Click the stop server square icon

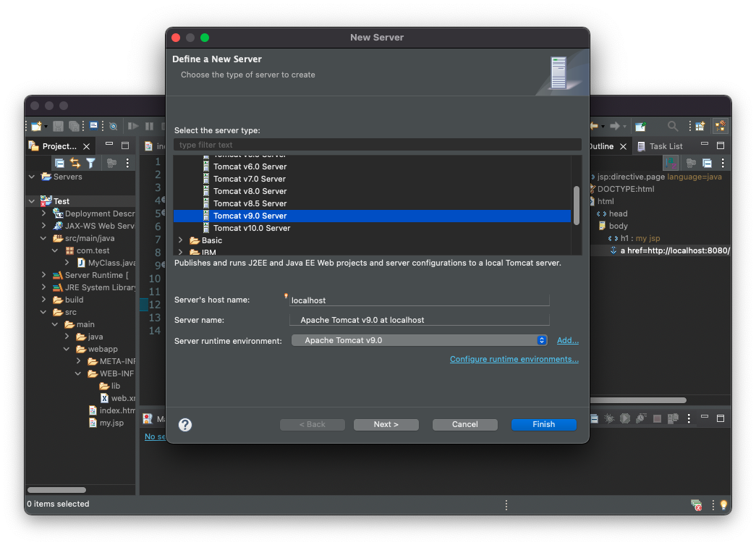tap(657, 418)
